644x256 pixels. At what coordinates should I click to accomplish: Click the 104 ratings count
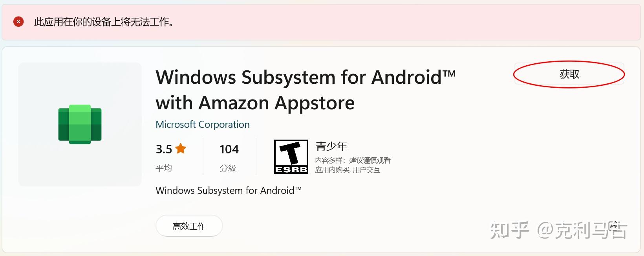coord(229,149)
